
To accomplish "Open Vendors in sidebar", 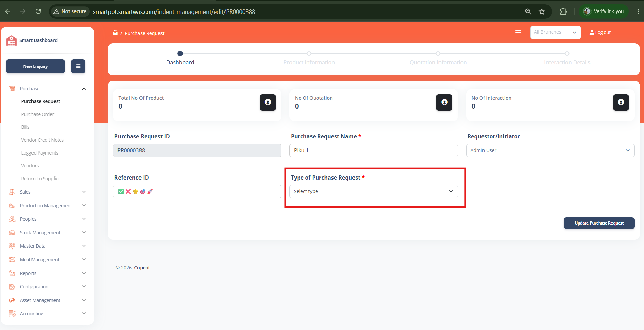I will tap(30, 166).
